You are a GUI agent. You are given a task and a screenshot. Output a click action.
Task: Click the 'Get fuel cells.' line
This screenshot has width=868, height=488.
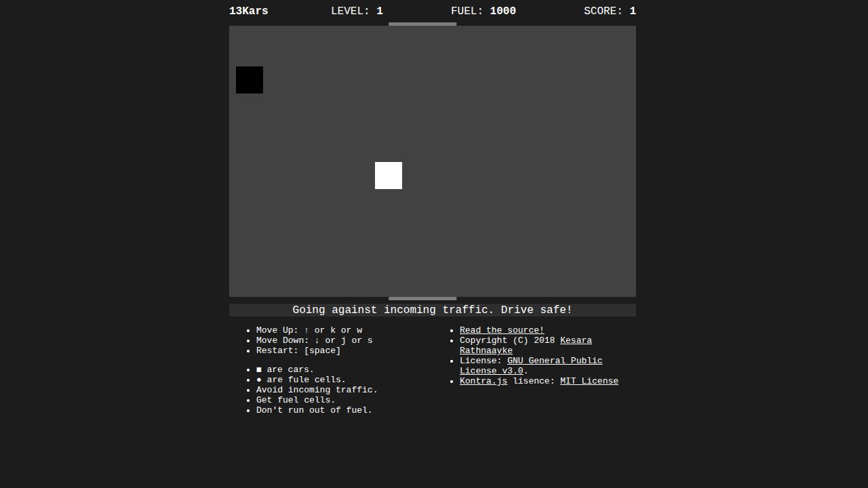point(296,400)
